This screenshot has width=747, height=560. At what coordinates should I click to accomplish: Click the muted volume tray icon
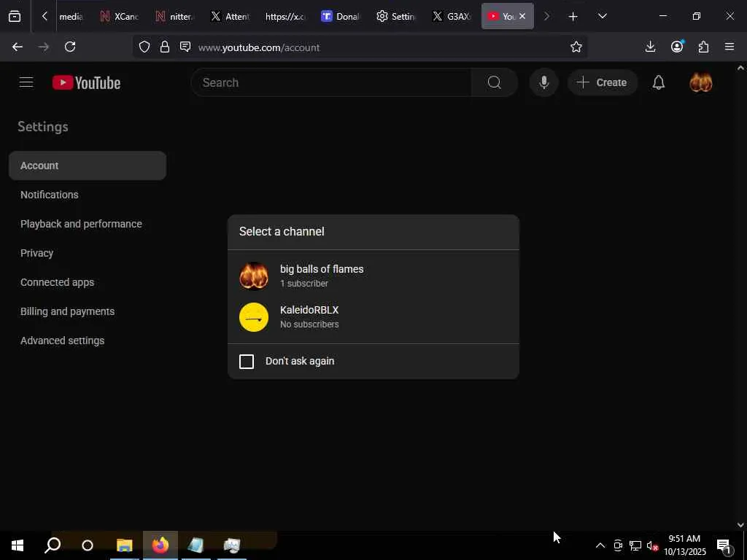coord(652,545)
